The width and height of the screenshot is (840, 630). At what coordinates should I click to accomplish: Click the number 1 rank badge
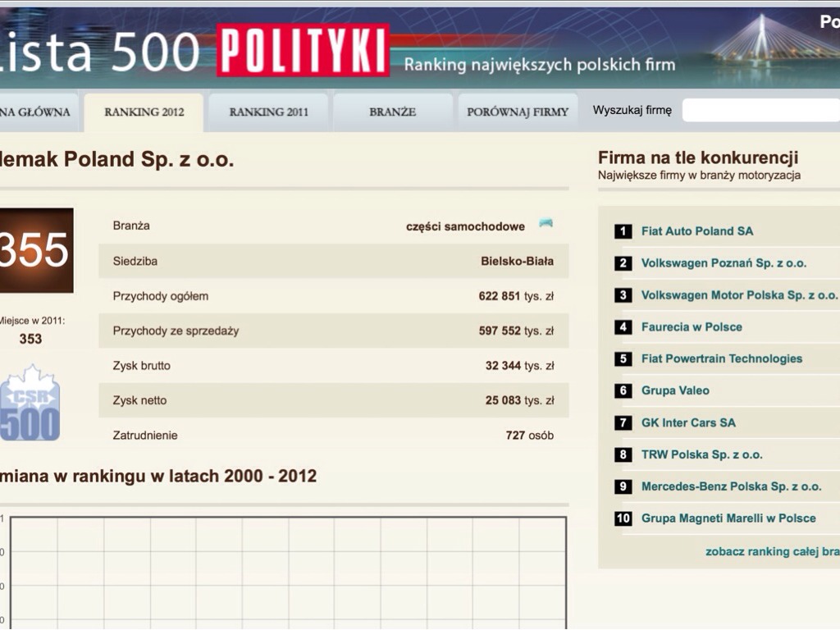[623, 231]
